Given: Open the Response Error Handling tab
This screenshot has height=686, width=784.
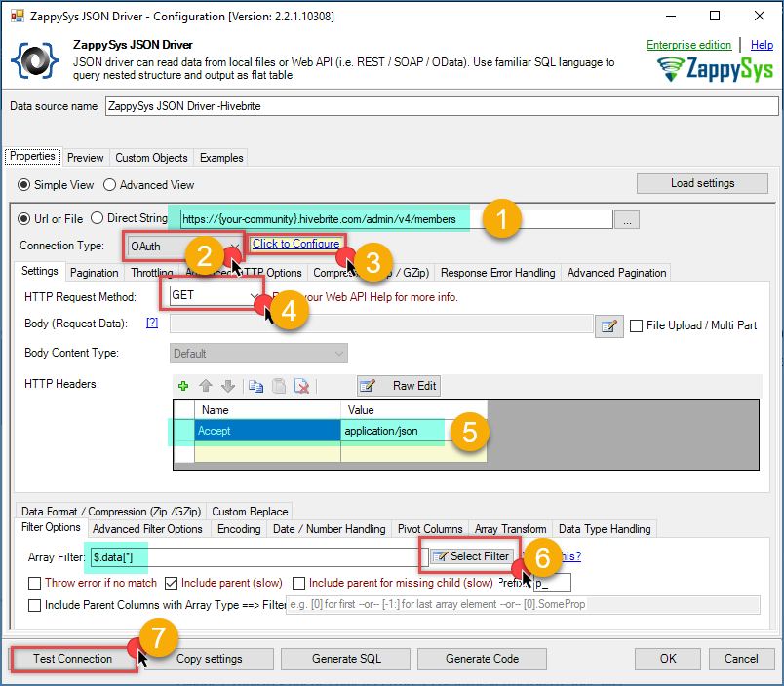Looking at the screenshot, I should (497, 273).
